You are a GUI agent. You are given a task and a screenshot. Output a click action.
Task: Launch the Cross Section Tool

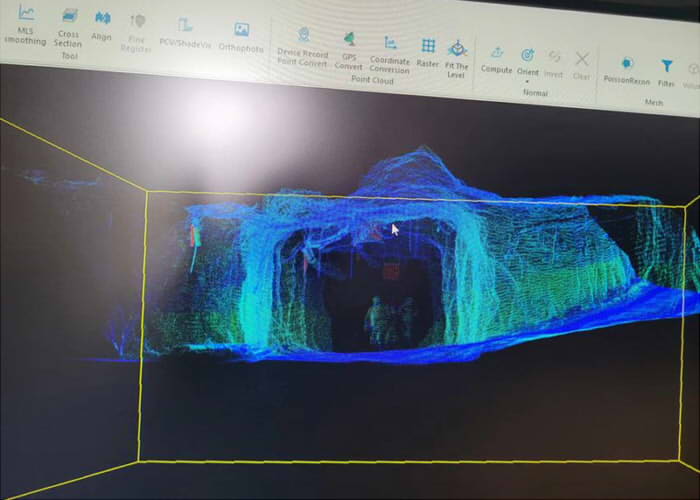(x=68, y=29)
